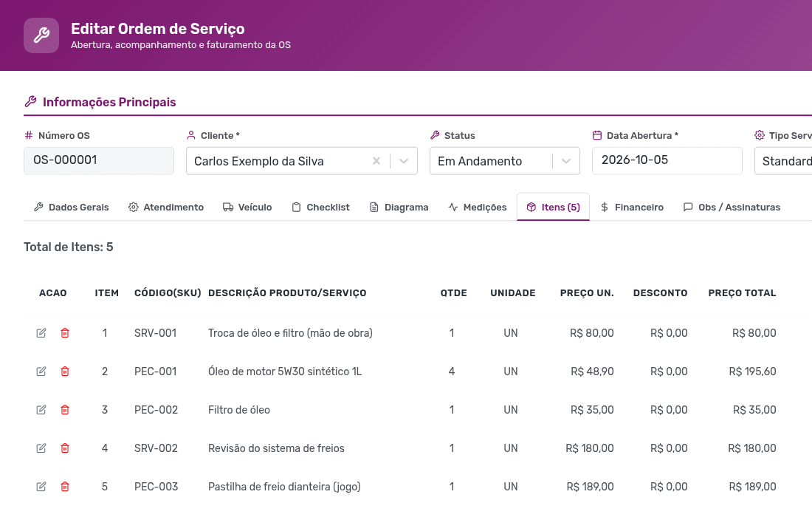The image size is (812, 517).
Task: Click the Carlos Exemplo da Silva client field
Action: coord(302,161)
